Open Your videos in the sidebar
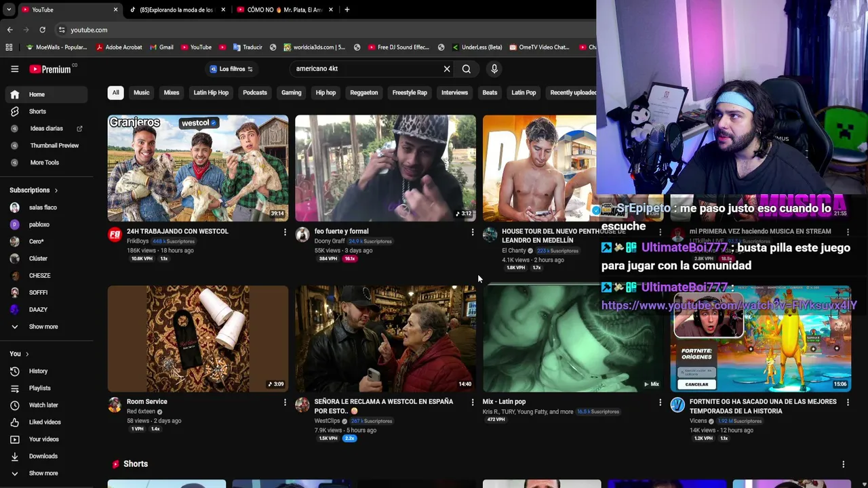This screenshot has width=868, height=488. point(45,439)
